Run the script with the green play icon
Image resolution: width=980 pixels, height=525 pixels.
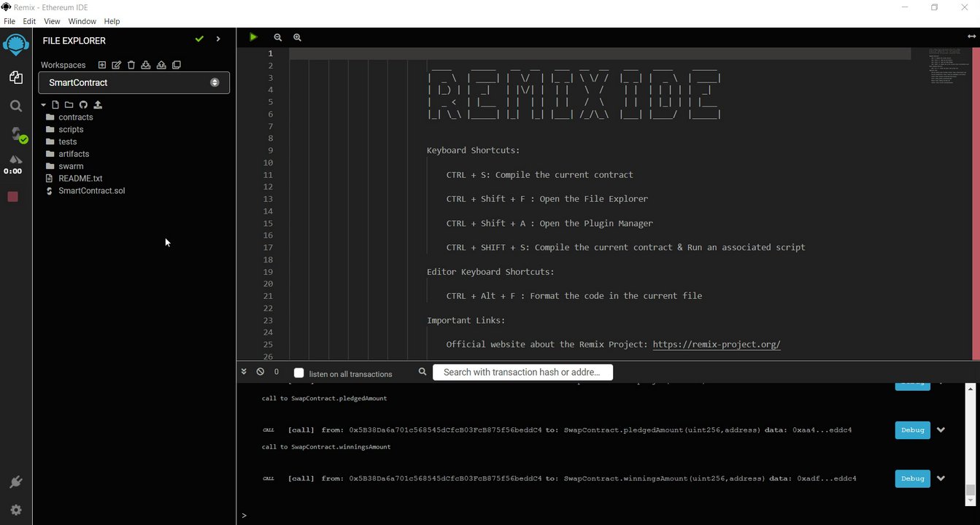[253, 37]
